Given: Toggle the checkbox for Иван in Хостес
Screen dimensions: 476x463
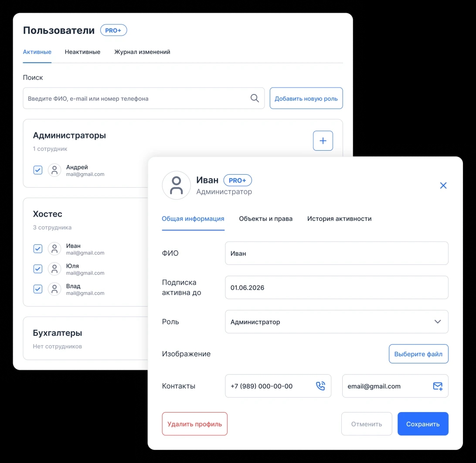Looking at the screenshot, I should pyautogui.click(x=37, y=249).
